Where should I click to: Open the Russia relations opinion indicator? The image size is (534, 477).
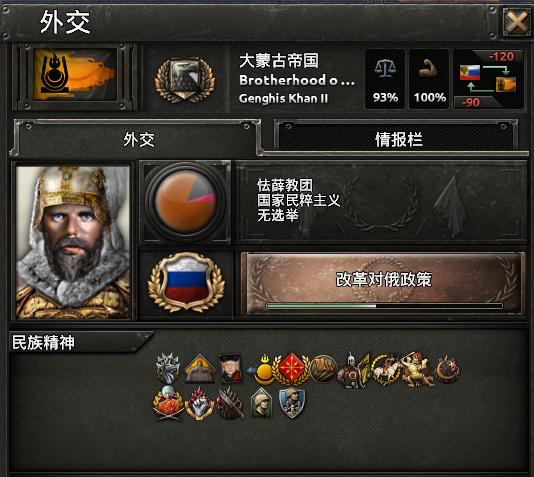coord(488,79)
